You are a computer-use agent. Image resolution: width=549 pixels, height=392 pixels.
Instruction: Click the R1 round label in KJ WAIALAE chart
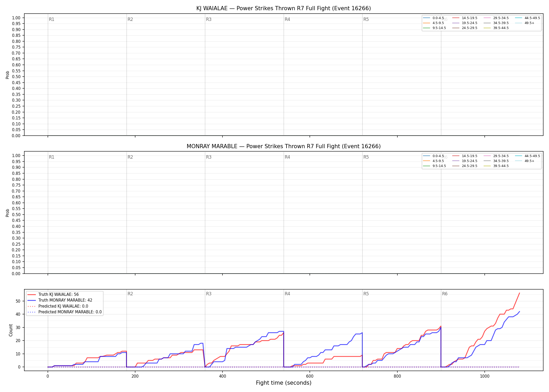click(x=52, y=19)
